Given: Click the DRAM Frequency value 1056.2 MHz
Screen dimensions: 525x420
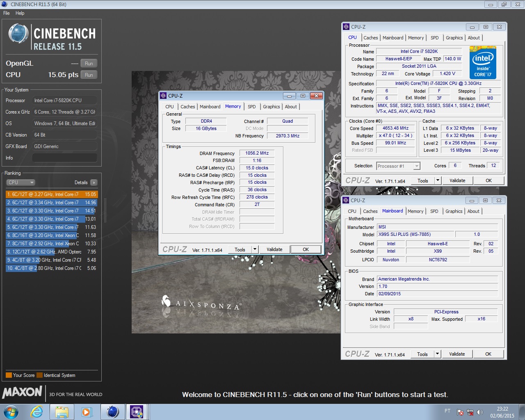Looking at the screenshot, I should tap(257, 153).
